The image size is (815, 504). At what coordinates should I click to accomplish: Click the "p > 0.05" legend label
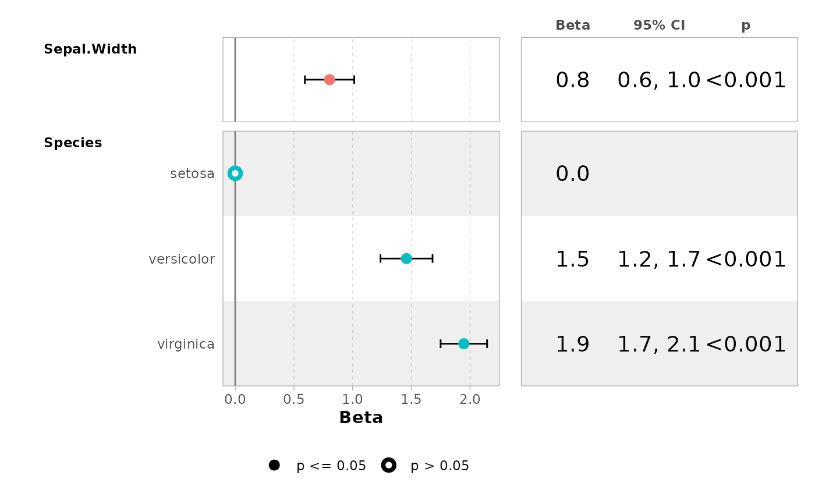[x=440, y=466]
